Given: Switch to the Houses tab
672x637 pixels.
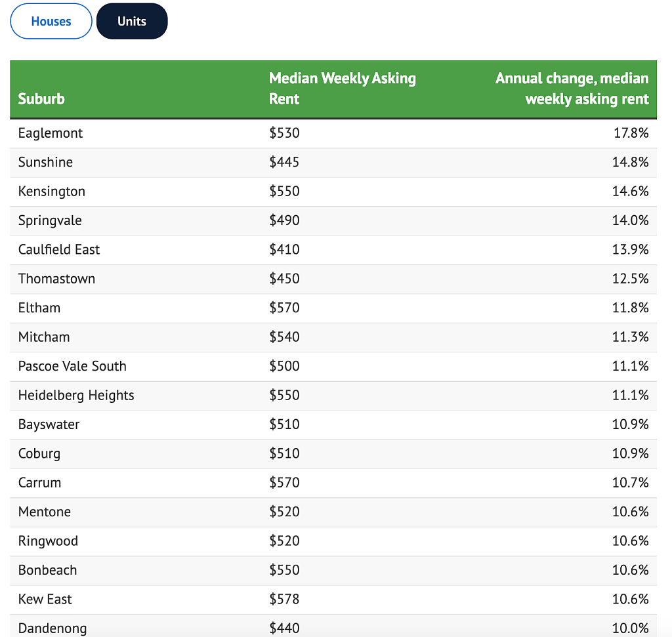Looking at the screenshot, I should 51,21.
